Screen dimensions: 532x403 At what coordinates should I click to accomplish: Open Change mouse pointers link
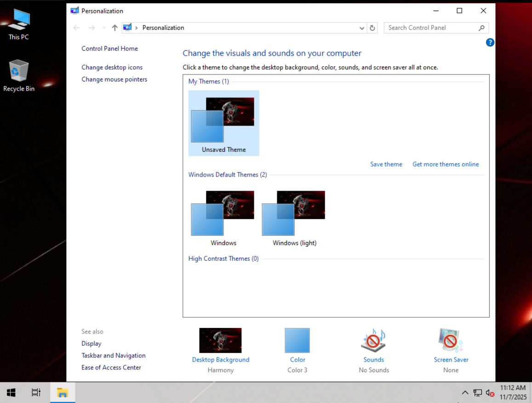click(x=114, y=79)
